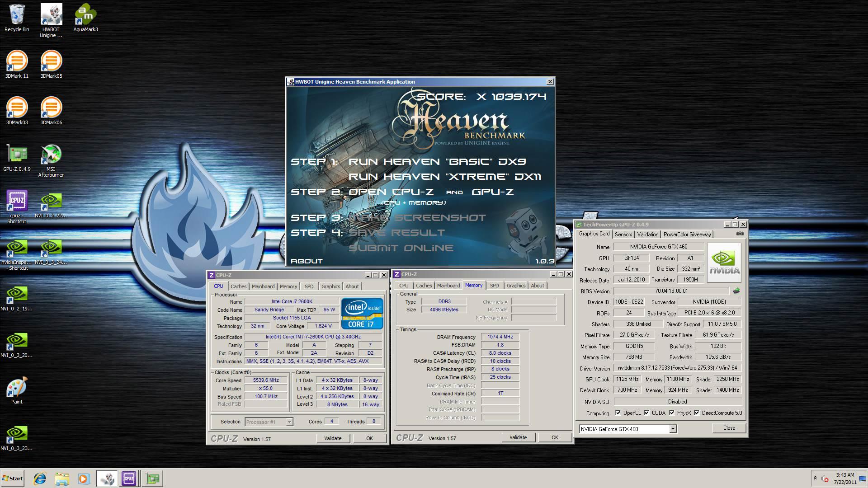Click Take Screenshot step in HWBOT app
The image size is (868, 488).
(417, 218)
